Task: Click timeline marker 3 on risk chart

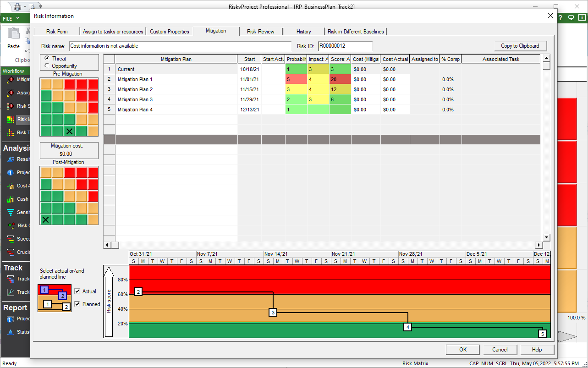Action: [x=273, y=313]
